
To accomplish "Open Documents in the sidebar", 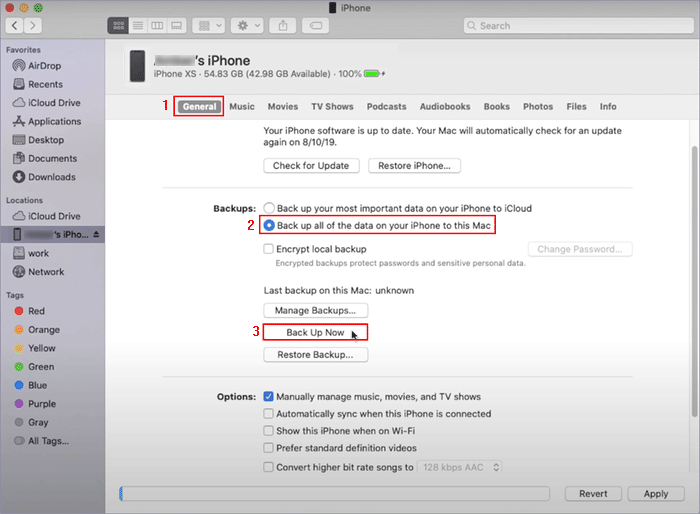I will [x=45, y=159].
